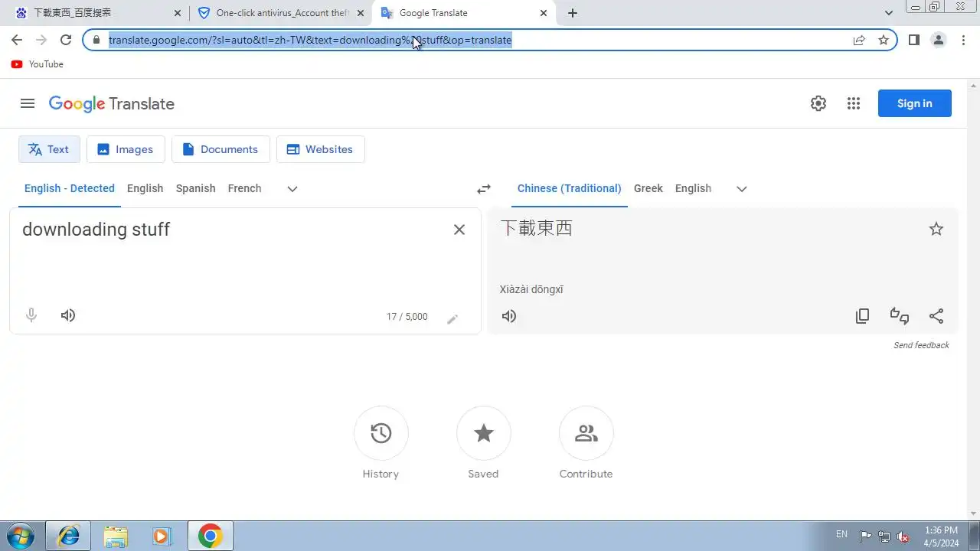Open the Google apps grid
The width and height of the screenshot is (980, 551).
click(x=854, y=103)
